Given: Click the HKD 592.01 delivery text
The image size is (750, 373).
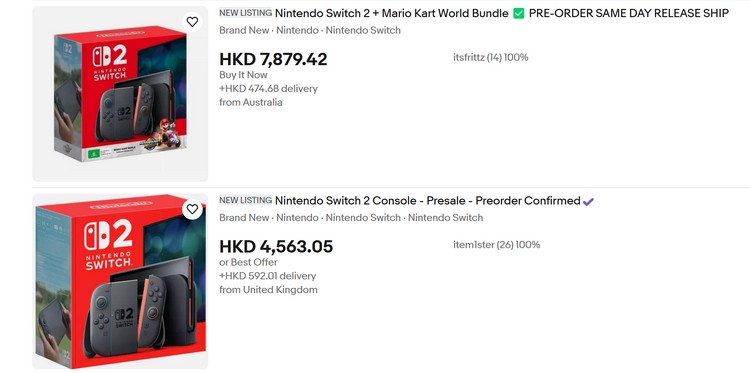Looking at the screenshot, I should pyautogui.click(x=268, y=276).
